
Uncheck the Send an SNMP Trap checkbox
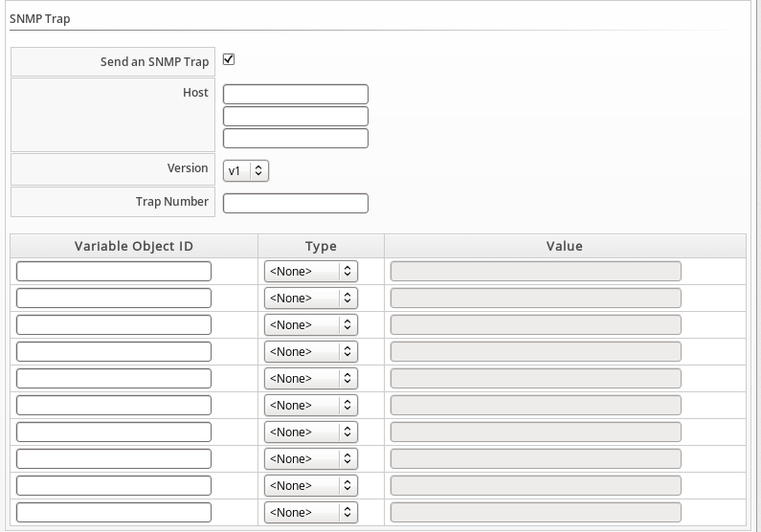tap(229, 60)
